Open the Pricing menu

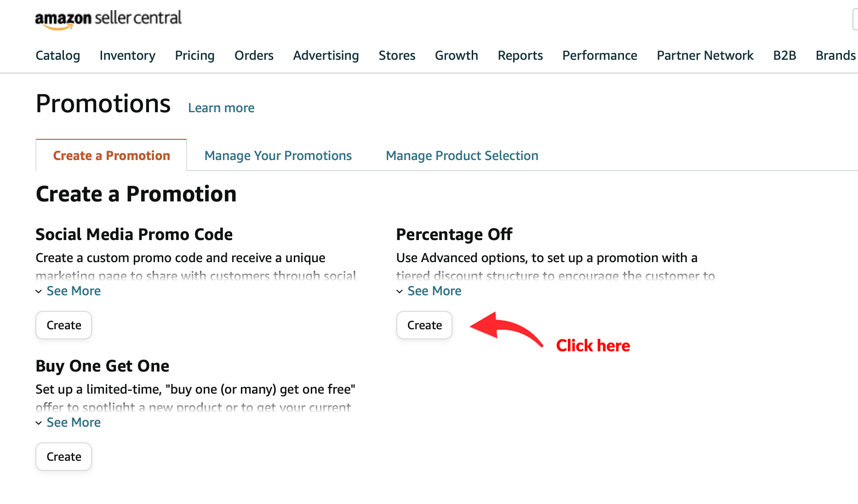click(195, 55)
